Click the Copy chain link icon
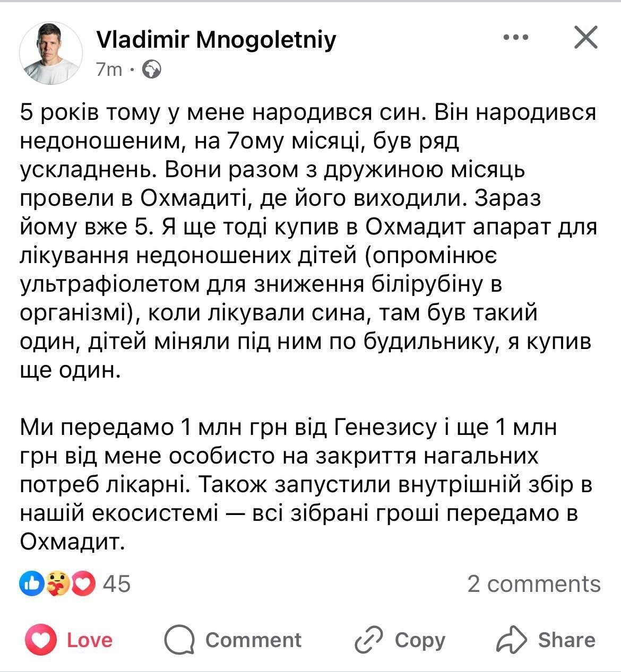 point(369,640)
